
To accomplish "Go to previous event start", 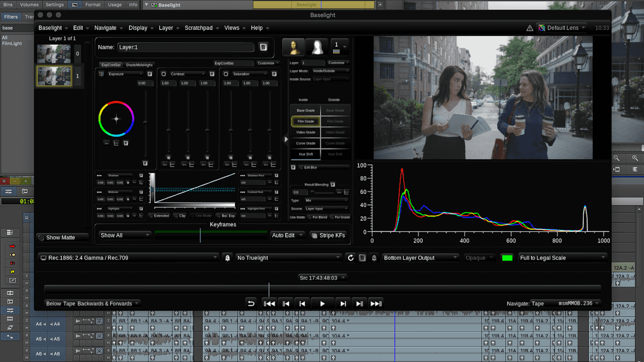I will (286, 304).
